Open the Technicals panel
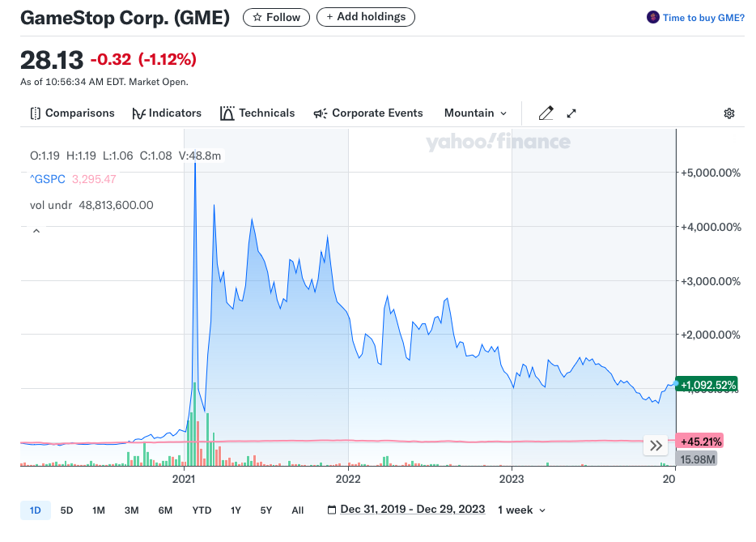Image resolution: width=756 pixels, height=542 pixels. (257, 113)
